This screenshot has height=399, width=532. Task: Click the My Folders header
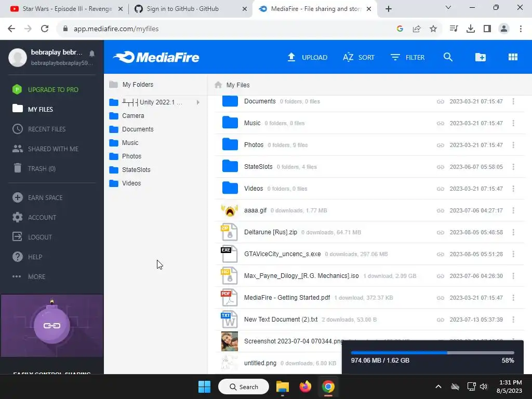tap(131, 85)
